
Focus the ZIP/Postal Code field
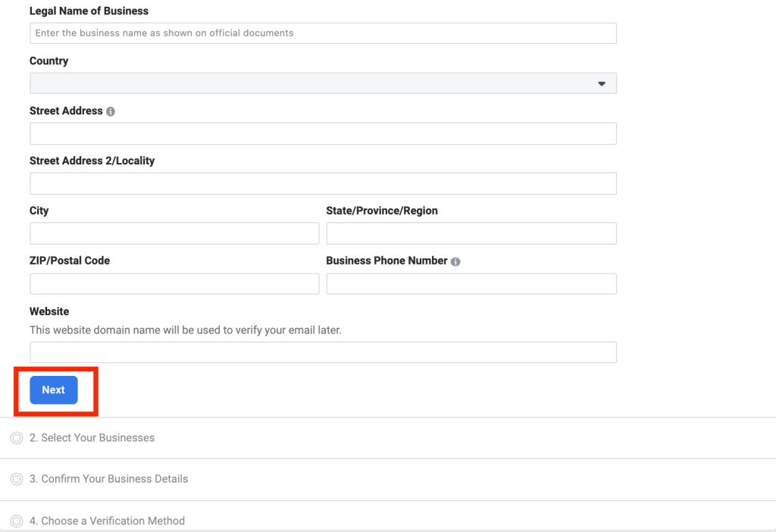point(174,283)
